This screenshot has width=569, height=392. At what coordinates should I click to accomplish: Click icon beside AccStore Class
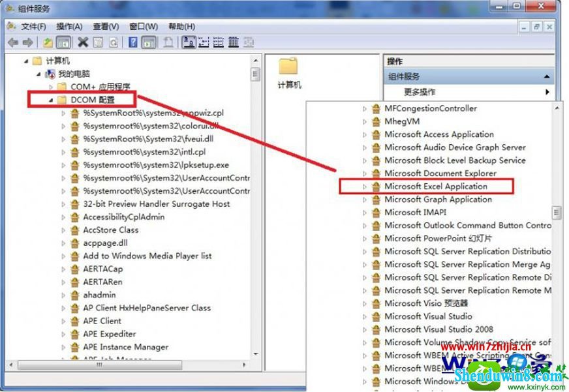[75, 230]
